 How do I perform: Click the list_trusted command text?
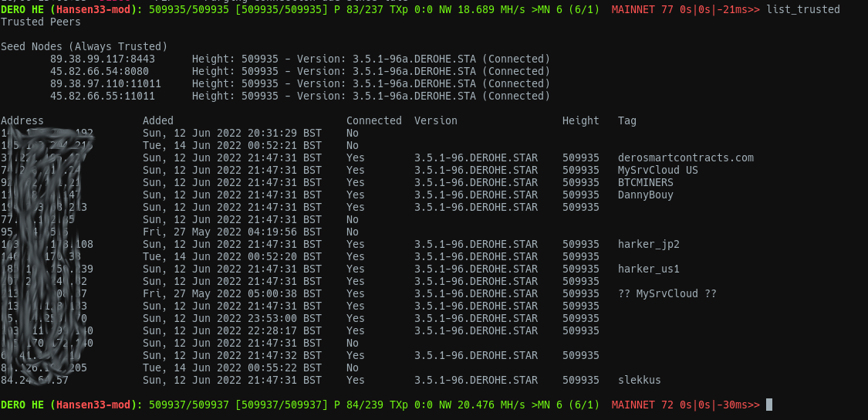click(803, 9)
